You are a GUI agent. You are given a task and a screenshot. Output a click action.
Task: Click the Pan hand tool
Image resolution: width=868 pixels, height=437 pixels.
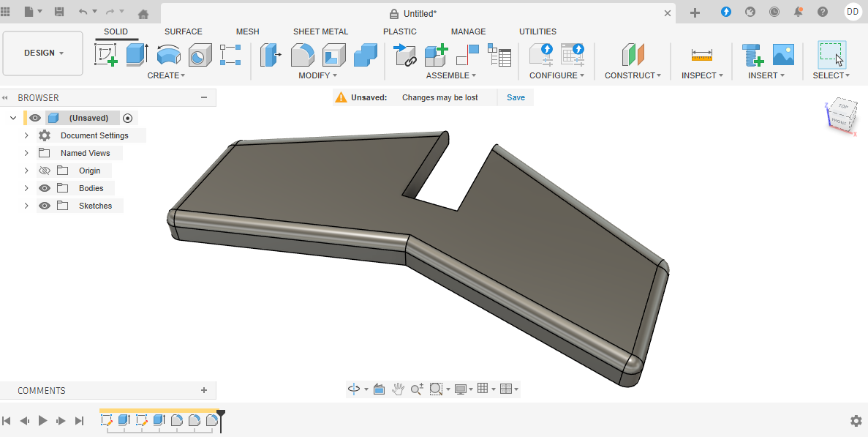point(398,389)
